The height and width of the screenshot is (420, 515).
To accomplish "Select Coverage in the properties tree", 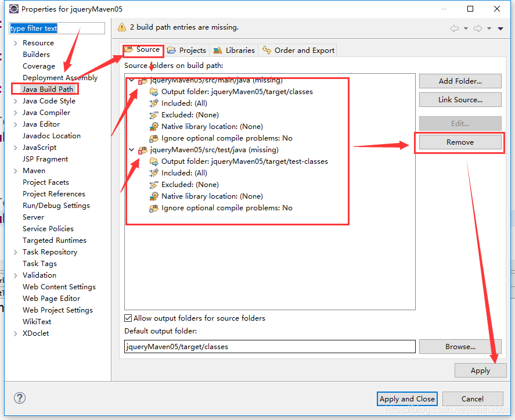I will pyautogui.click(x=39, y=66).
